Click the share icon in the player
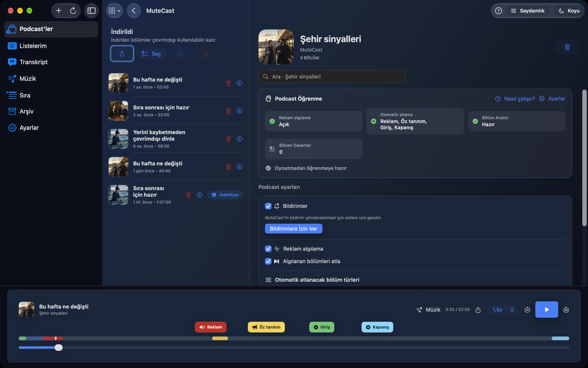 [x=478, y=310]
